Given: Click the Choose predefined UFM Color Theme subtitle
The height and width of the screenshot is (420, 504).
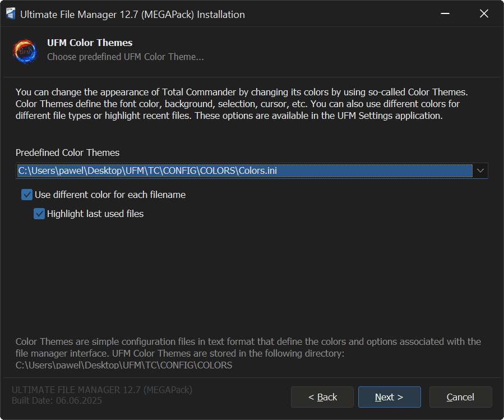Looking at the screenshot, I should coord(125,57).
